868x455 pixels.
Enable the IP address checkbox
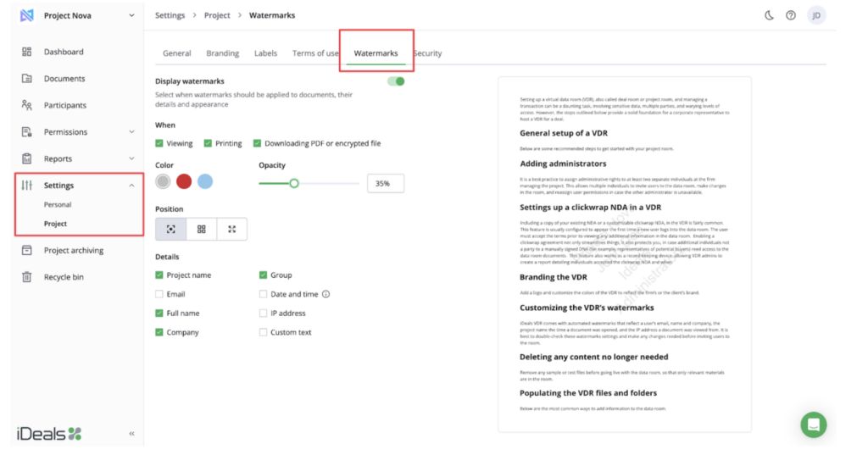263,314
